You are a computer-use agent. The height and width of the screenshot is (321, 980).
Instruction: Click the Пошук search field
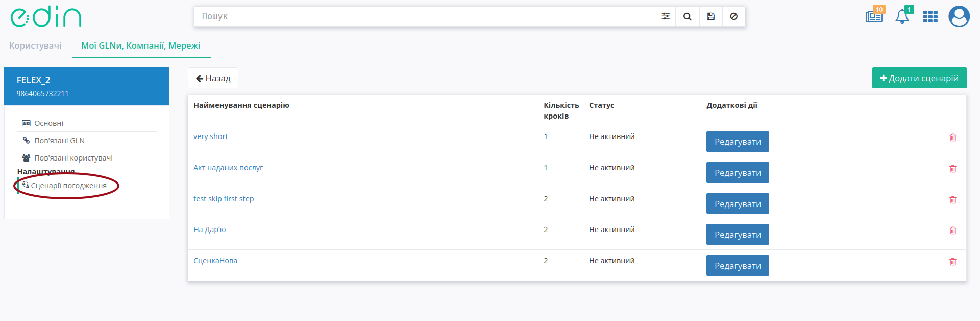point(426,16)
